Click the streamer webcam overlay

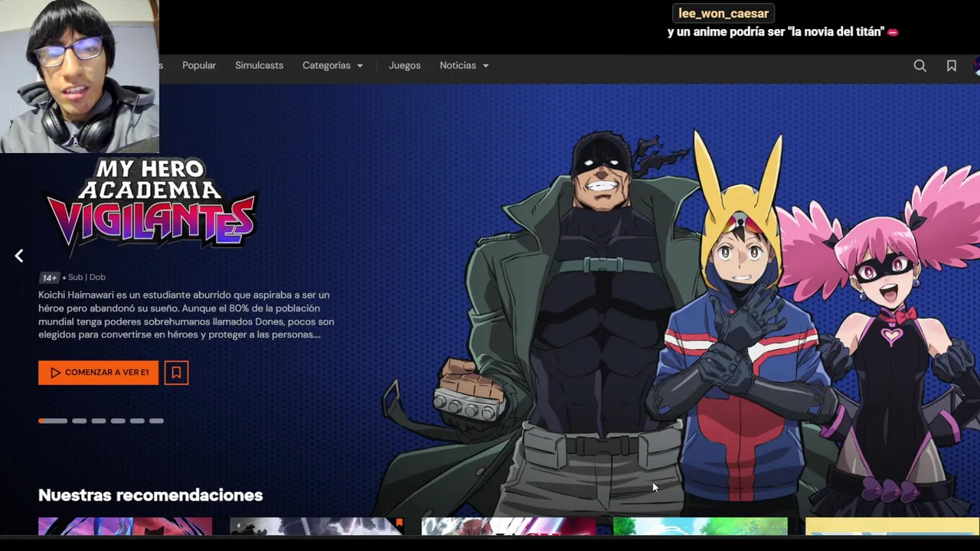[80, 77]
